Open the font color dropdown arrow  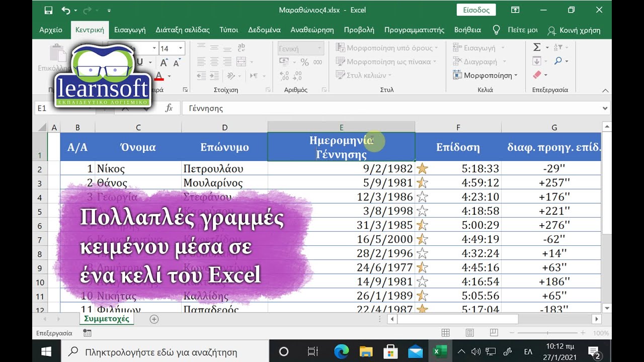[169, 76]
